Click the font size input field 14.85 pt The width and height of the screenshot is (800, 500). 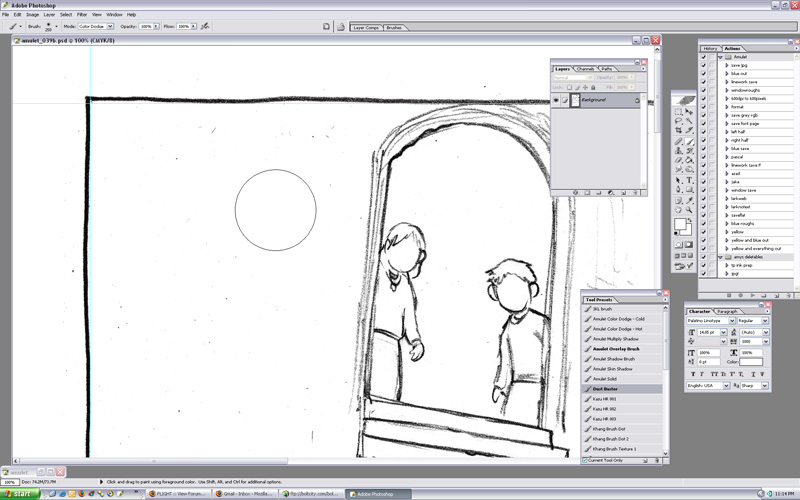(708, 332)
